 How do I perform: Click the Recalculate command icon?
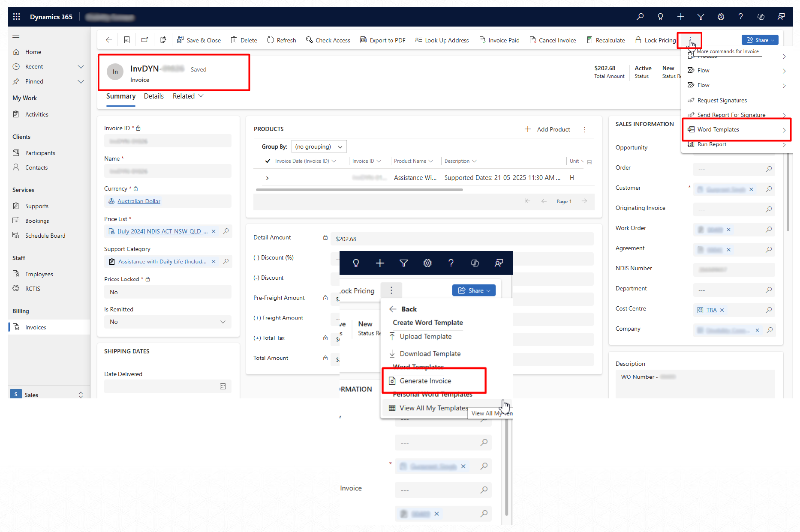589,40
